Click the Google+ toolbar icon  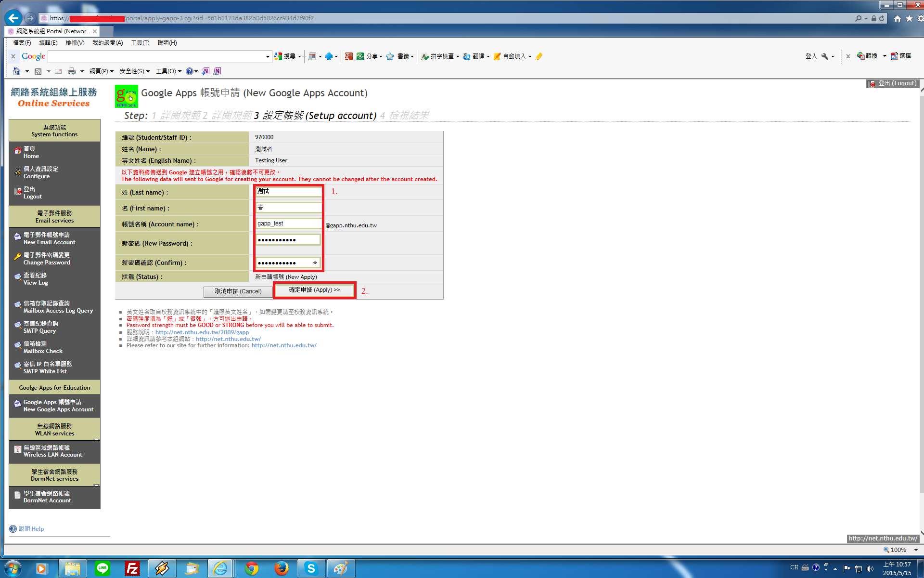point(349,56)
